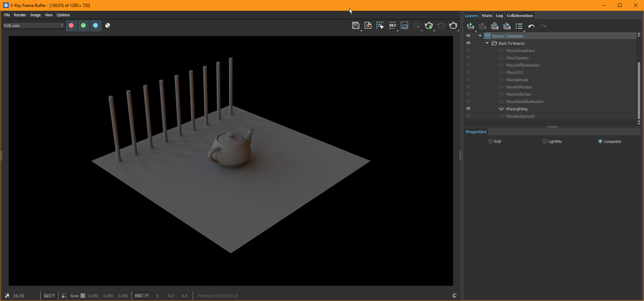Screen dimensions: 644x301
Task: Select the LightMix radio button
Action: [x=544, y=141]
